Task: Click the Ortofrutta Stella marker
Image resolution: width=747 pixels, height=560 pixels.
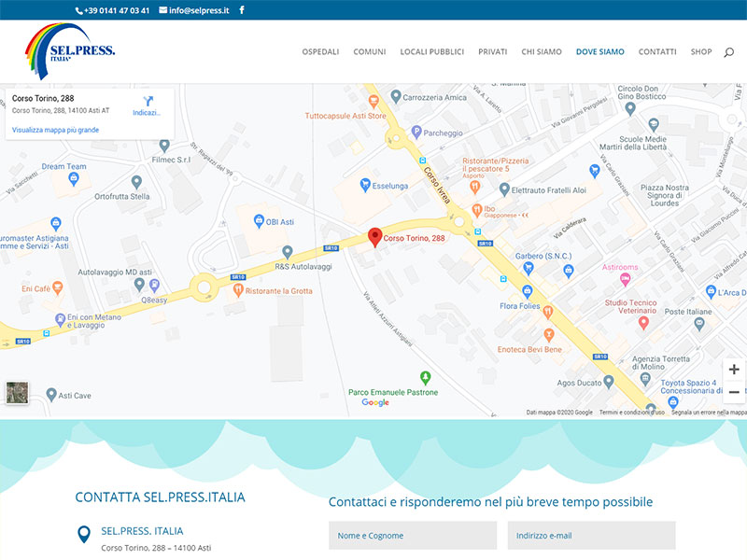Action: pos(136,181)
